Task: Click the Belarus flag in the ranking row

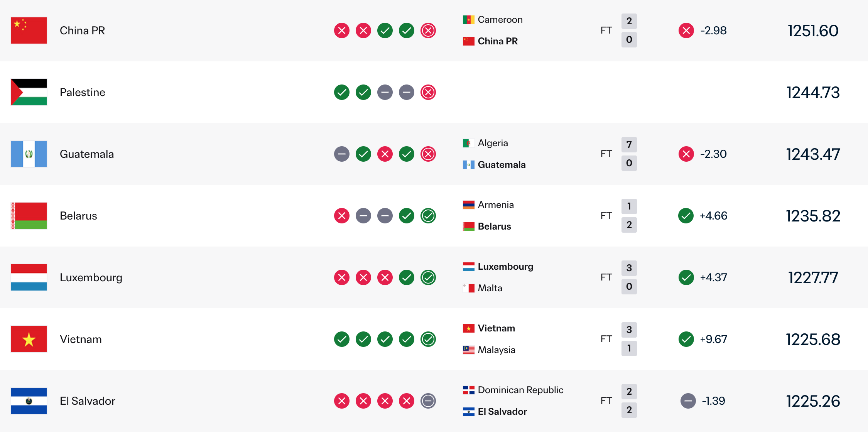Action: click(29, 216)
